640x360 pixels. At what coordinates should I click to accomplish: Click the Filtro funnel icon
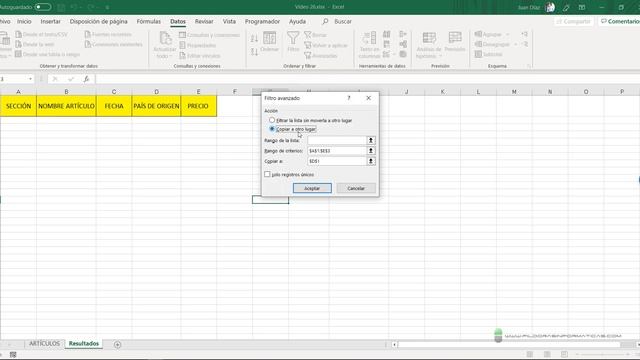293,38
